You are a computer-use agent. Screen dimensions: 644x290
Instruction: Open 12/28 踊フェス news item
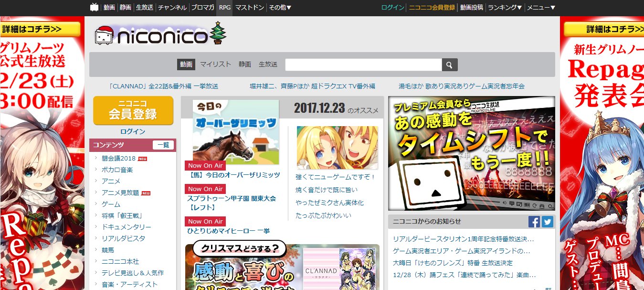464,275
